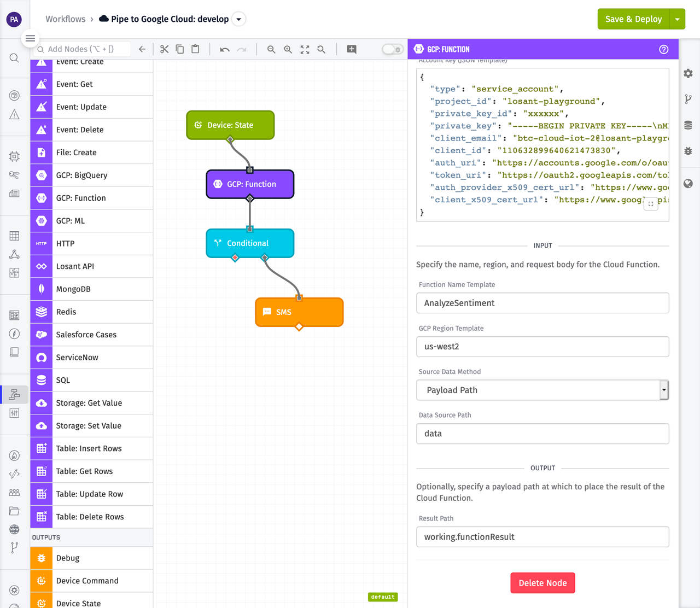Click the Delete Node button
Screen dimensions: 700x608
542,583
